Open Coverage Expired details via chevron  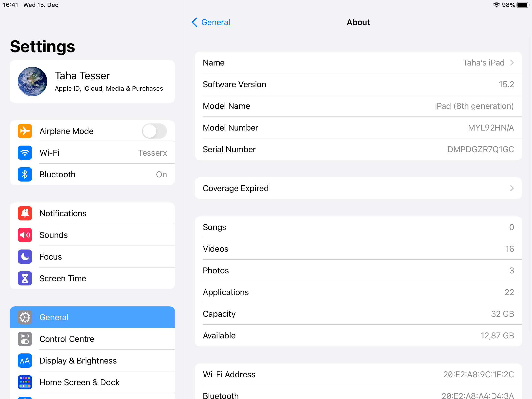tap(512, 188)
